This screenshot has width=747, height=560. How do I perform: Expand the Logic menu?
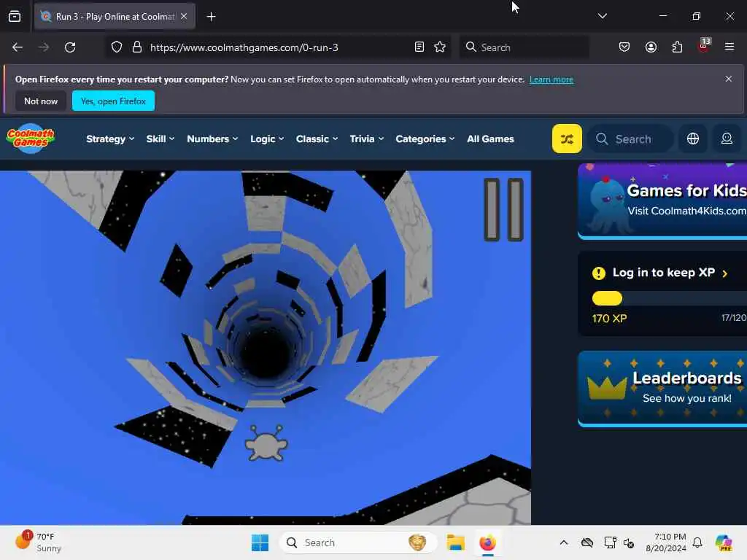click(267, 139)
